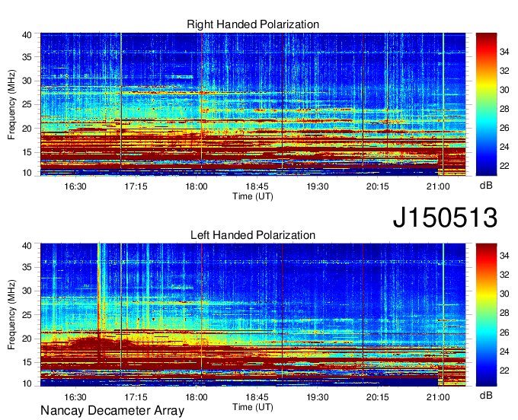Select "30" value on Left Handed color bar
The image size is (518, 420).
point(504,294)
